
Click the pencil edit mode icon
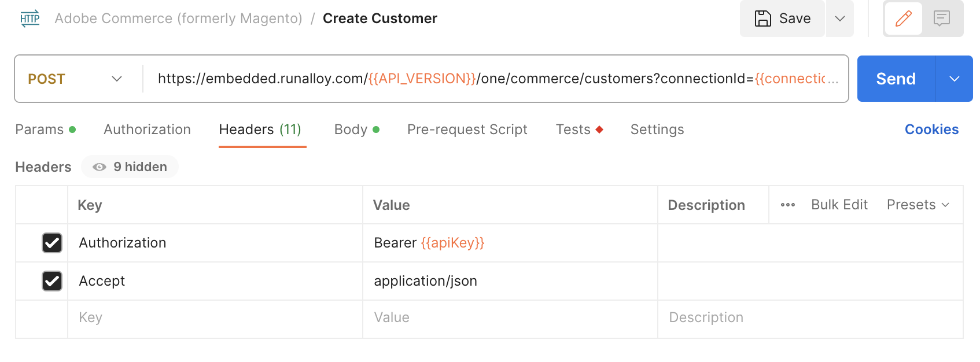pos(903,19)
